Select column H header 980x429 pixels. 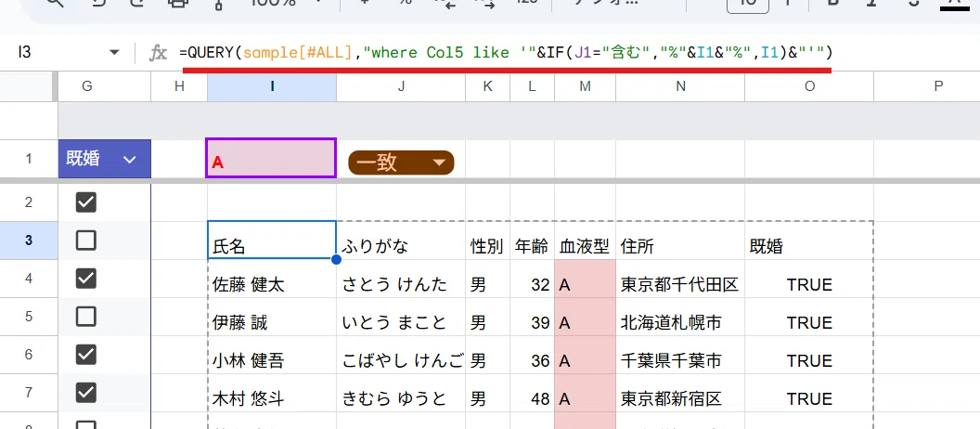click(x=179, y=87)
